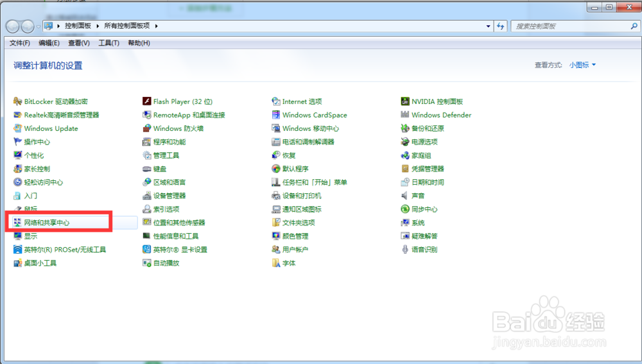The width and height of the screenshot is (642, 364).
Task: Open the 英特尔® 显卡设置 icon
Action: [x=147, y=250]
